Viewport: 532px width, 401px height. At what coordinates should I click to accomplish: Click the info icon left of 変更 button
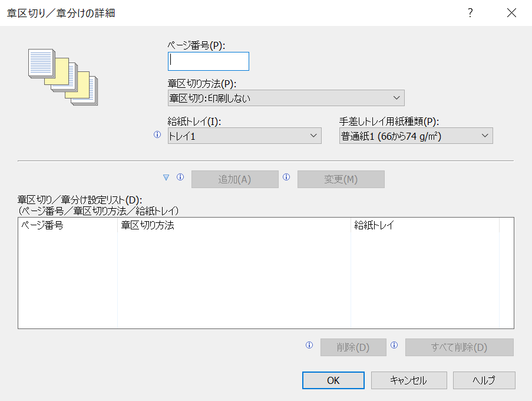coord(286,177)
